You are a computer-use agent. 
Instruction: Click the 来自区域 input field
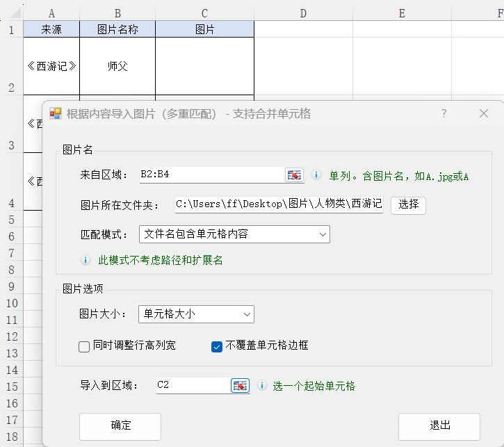pyautogui.click(x=209, y=175)
